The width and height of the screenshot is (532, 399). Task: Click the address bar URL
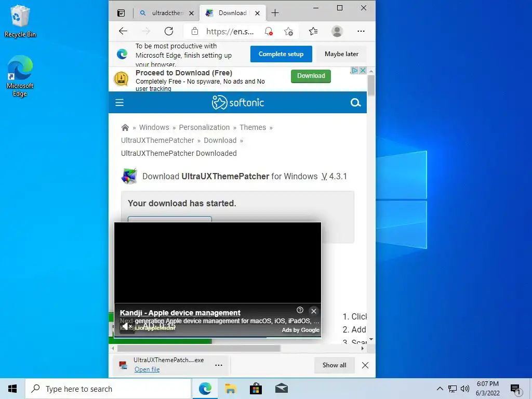[230, 32]
